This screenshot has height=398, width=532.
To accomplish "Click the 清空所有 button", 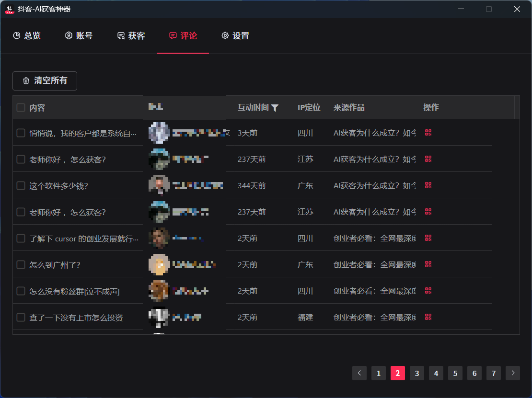I will coord(45,80).
